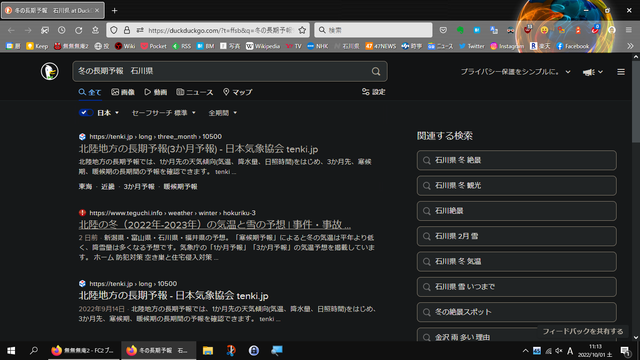Screen dimensions: 640x360
Task: Switch to the 動画 videos tab
Action: pos(156,92)
